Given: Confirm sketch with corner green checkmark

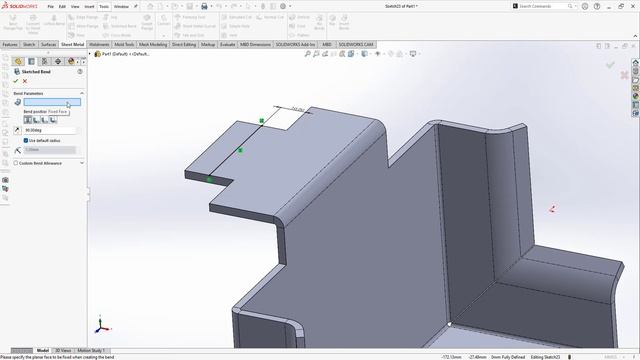Looking at the screenshot, I should click(x=610, y=64).
